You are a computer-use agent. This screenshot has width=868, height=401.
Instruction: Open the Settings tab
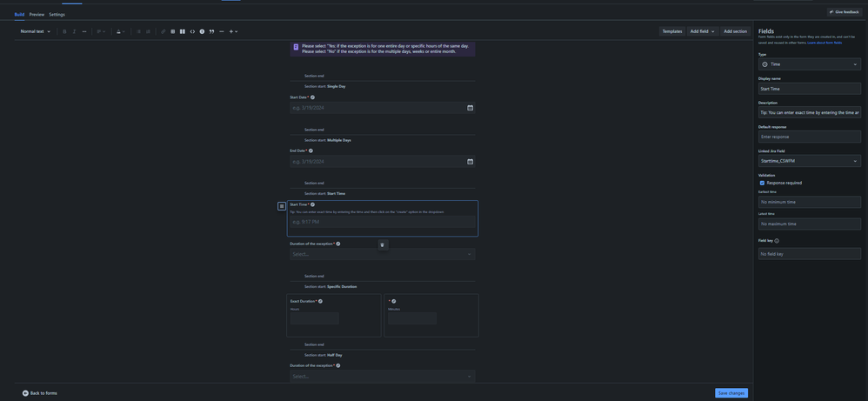(57, 15)
